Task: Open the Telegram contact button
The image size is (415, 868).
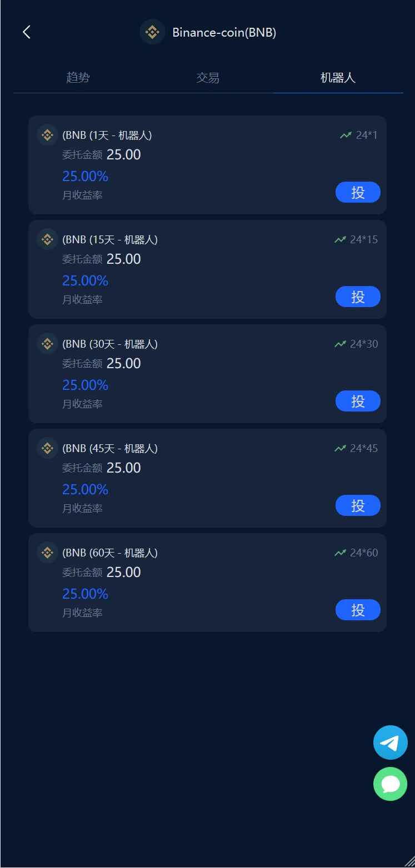Action: pos(390,742)
